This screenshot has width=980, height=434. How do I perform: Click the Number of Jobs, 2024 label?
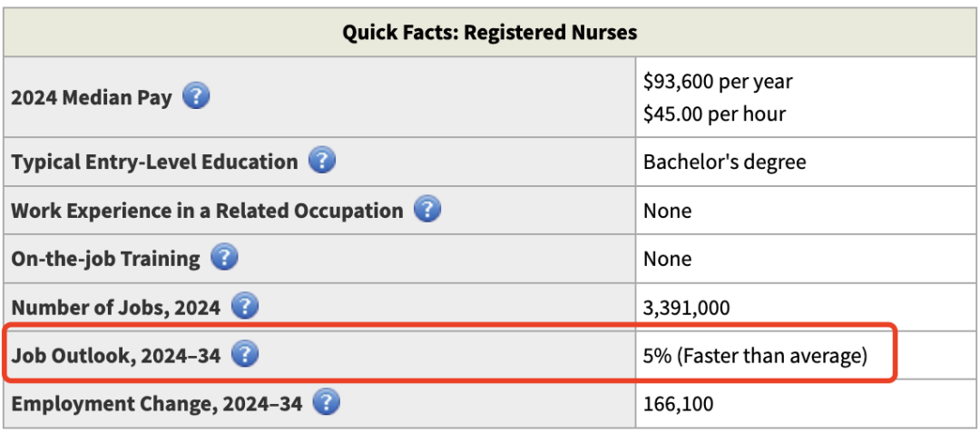tap(115, 308)
